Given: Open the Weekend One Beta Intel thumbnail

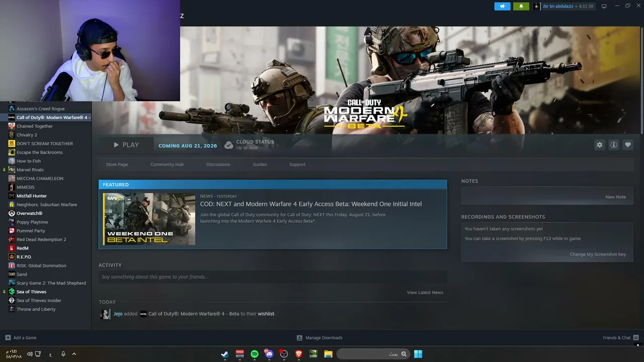Looking at the screenshot, I should [149, 219].
